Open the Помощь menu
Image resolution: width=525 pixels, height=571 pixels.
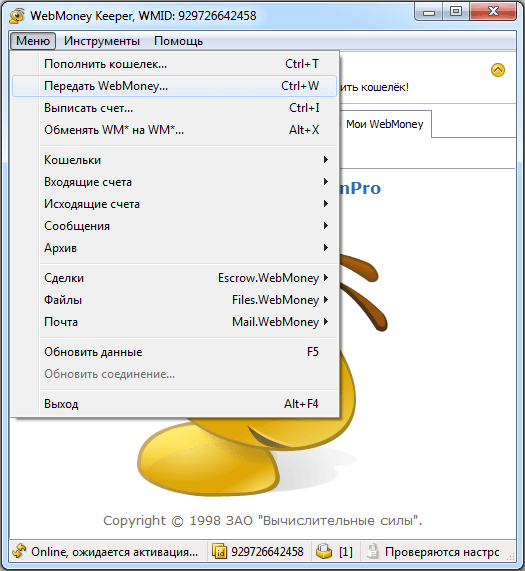(x=178, y=41)
